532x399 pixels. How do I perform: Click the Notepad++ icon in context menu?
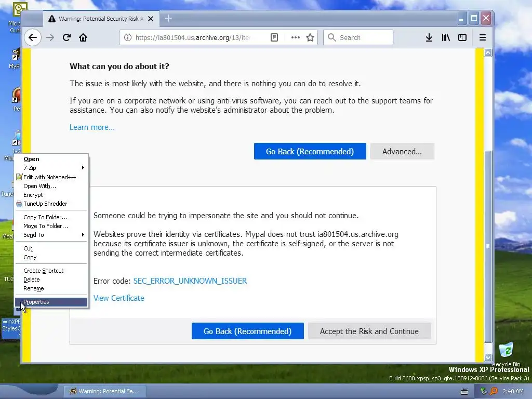tap(19, 177)
